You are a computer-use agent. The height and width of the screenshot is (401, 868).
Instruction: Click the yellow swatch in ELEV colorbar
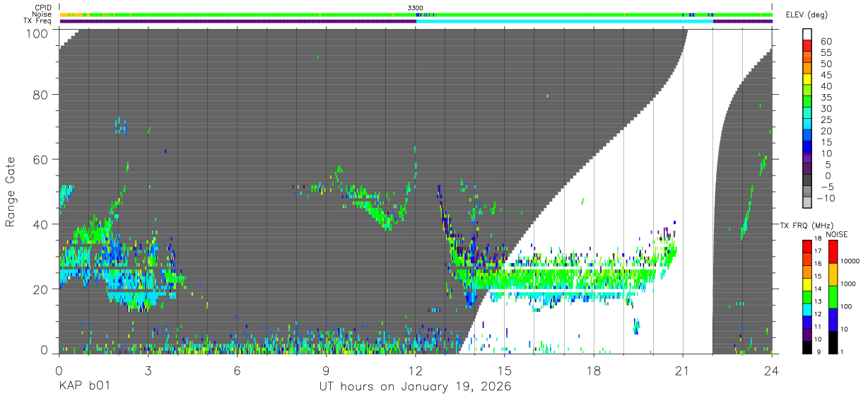coord(808,80)
